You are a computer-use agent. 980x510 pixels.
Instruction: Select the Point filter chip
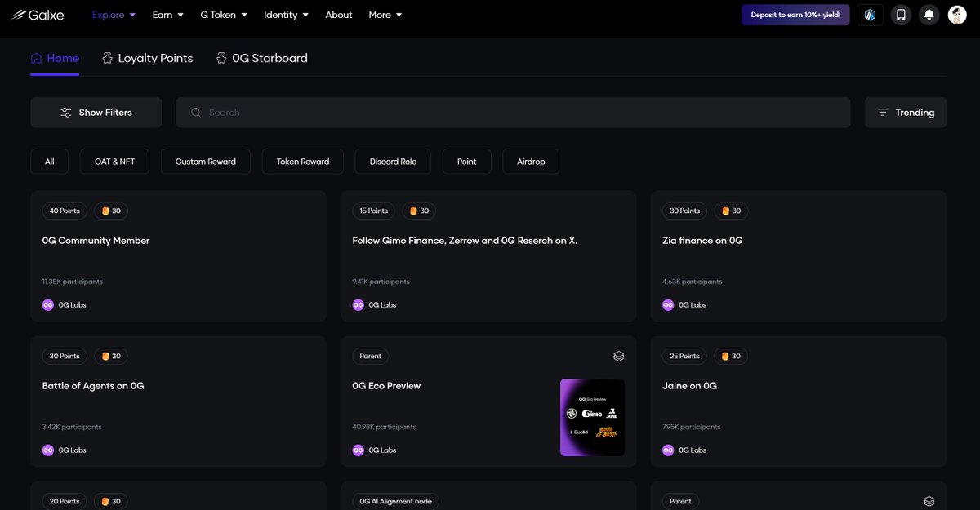click(x=467, y=162)
